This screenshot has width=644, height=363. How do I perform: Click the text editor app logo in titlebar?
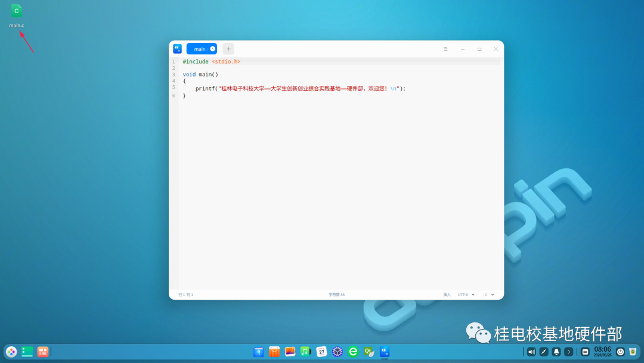pyautogui.click(x=178, y=49)
